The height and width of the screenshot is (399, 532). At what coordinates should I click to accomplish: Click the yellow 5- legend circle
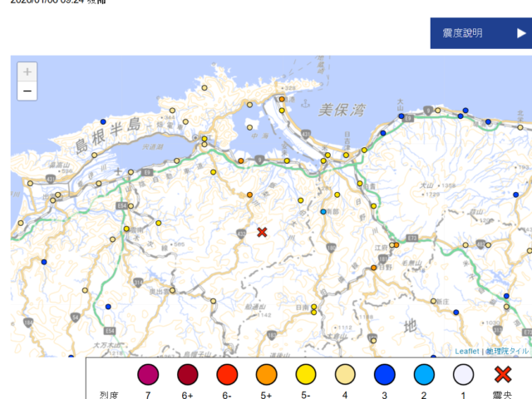coord(305,375)
